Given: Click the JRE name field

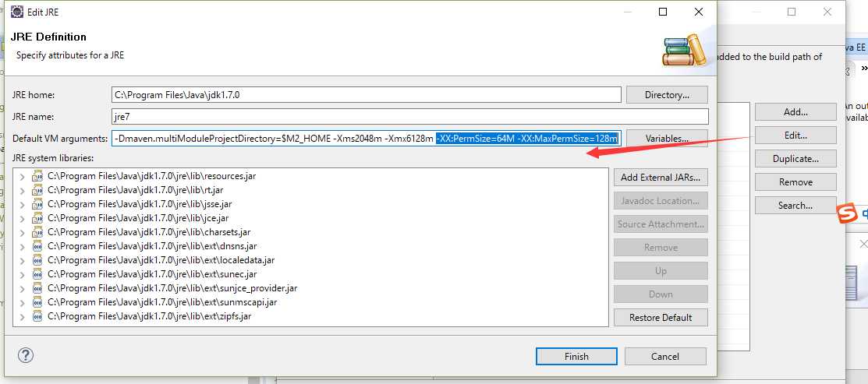Looking at the screenshot, I should (x=409, y=117).
